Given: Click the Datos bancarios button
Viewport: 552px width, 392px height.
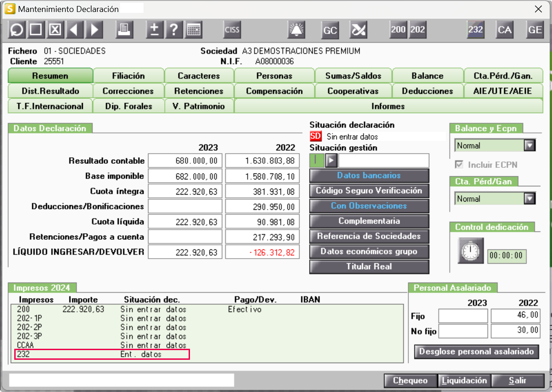Looking at the screenshot, I should coord(369,175).
